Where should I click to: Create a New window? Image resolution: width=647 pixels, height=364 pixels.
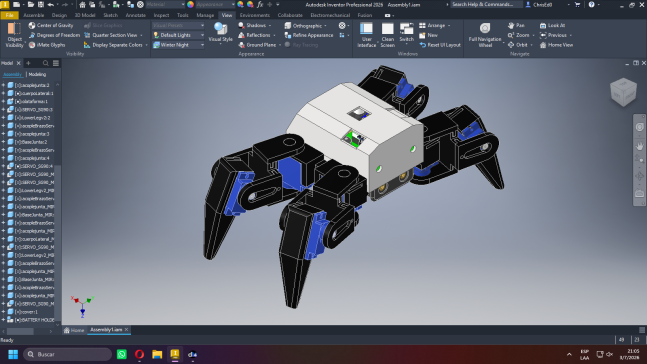428,35
